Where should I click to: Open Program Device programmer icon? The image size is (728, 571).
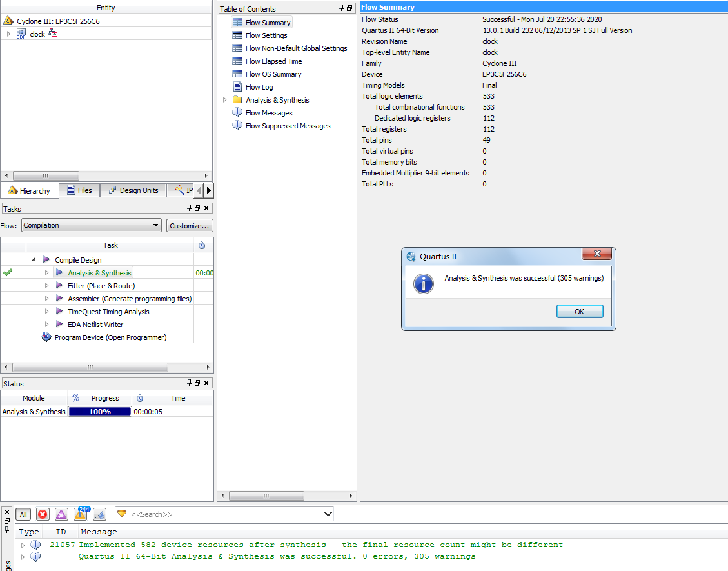coord(46,336)
